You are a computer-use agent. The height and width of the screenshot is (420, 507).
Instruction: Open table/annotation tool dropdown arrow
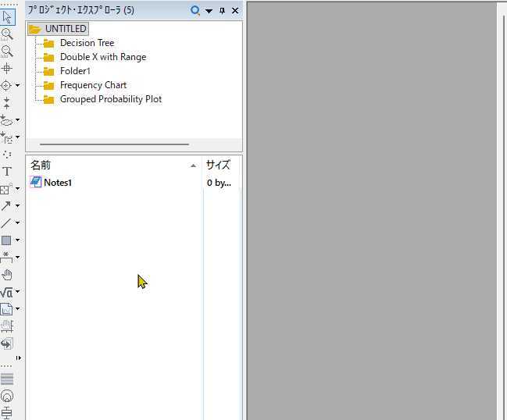17,188
